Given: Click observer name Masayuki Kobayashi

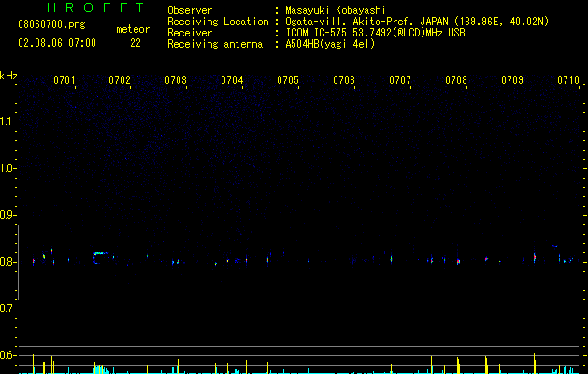Looking at the screenshot, I should click(x=336, y=10).
